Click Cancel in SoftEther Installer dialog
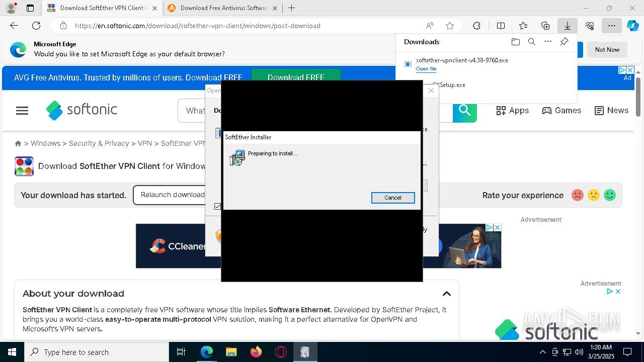This screenshot has height=362, width=644. (x=393, y=198)
